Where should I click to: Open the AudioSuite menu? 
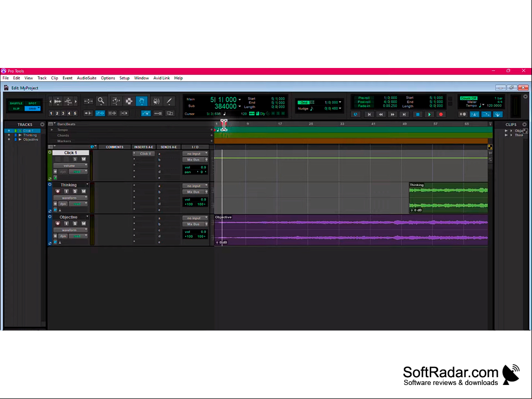point(87,78)
